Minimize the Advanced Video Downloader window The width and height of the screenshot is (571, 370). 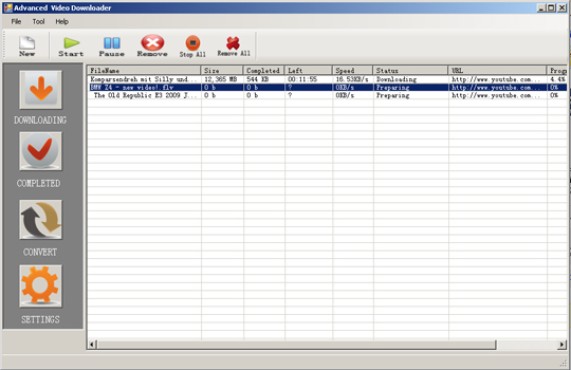(x=542, y=8)
